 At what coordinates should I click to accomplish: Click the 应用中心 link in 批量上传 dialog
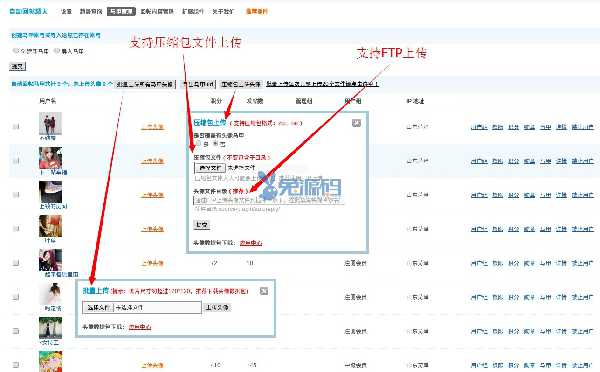140,327
